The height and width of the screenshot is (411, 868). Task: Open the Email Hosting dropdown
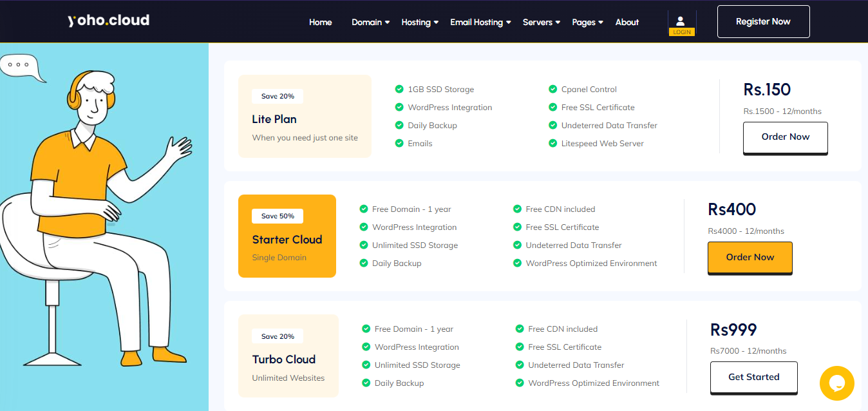480,22
